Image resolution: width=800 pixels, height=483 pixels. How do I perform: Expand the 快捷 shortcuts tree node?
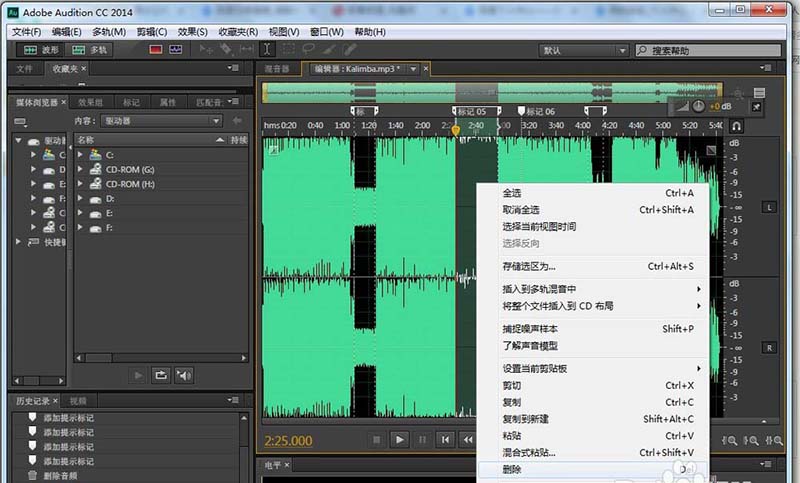point(18,242)
